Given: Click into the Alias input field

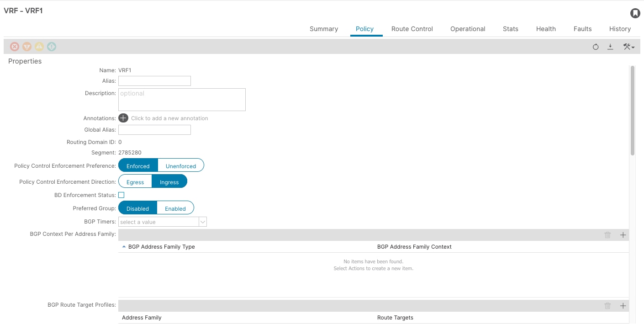Looking at the screenshot, I should [154, 81].
